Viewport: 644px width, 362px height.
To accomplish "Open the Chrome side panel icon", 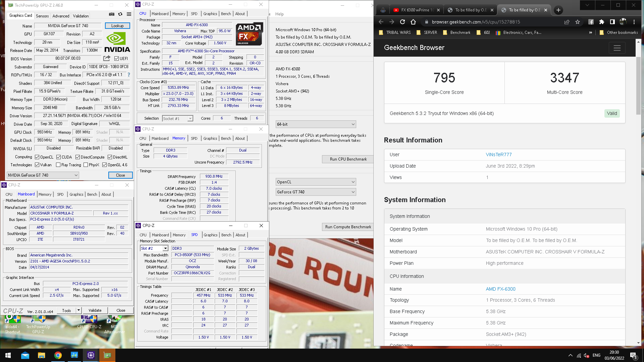I will point(612,22).
